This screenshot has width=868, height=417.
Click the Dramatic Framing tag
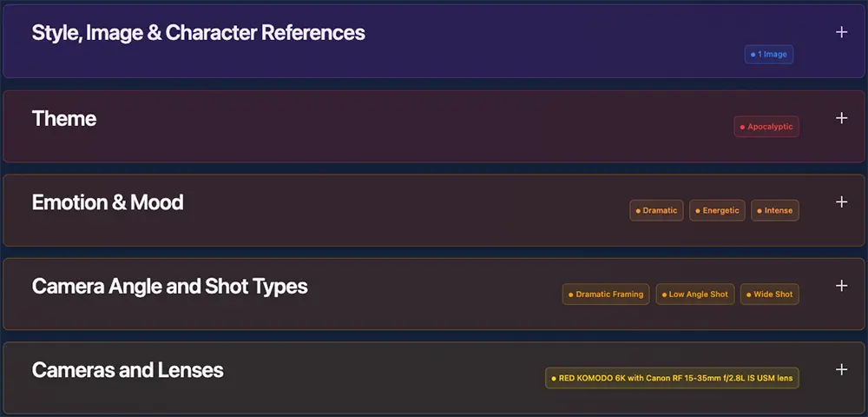(606, 295)
